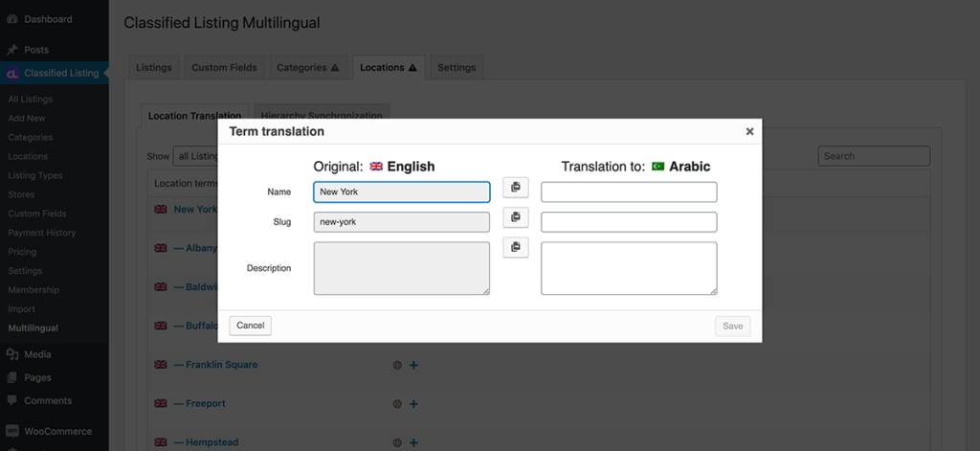Click the globe icon in the Hempstead row
This screenshot has height=451, width=980.
coord(397,443)
